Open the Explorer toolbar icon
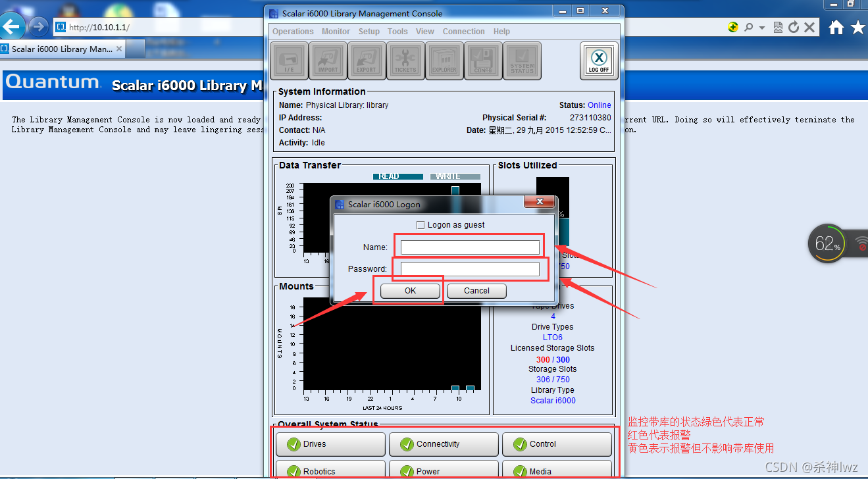Image resolution: width=868 pixels, height=479 pixels. click(x=444, y=61)
